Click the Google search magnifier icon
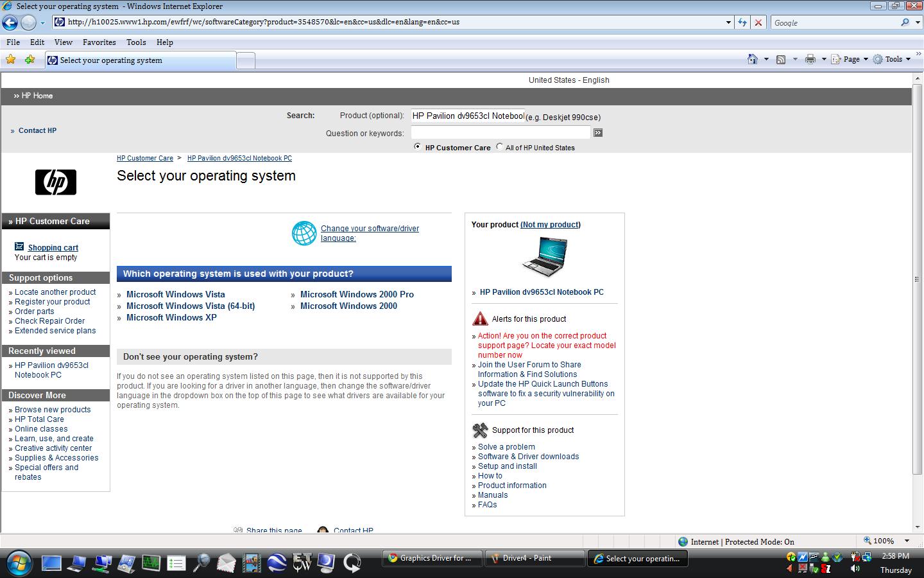The image size is (924, 578). 905,22
